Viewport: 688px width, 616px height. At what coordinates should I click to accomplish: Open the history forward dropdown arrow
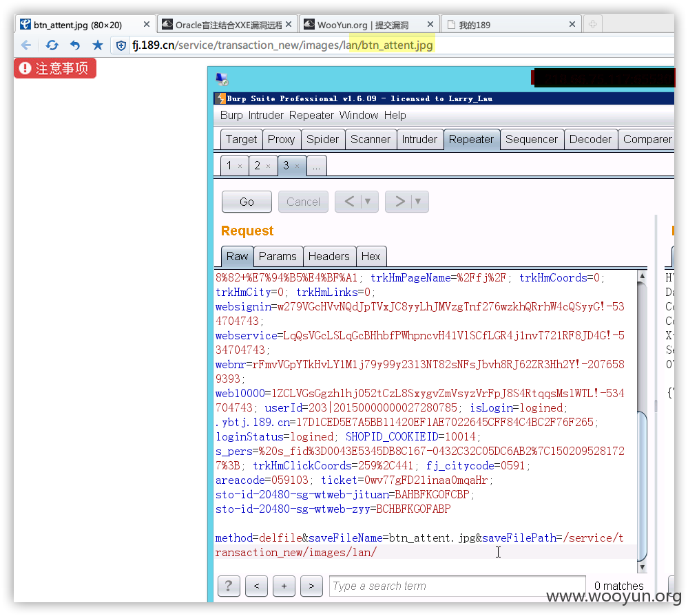pyautogui.click(x=418, y=202)
